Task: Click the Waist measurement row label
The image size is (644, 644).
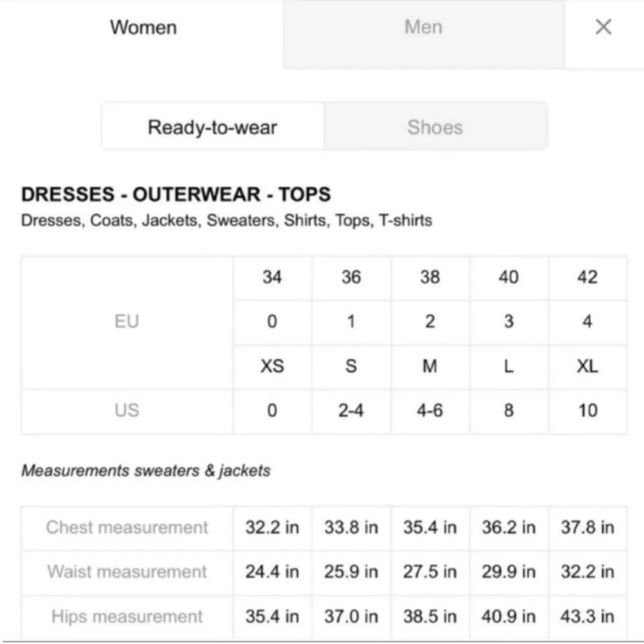Action: point(127,572)
